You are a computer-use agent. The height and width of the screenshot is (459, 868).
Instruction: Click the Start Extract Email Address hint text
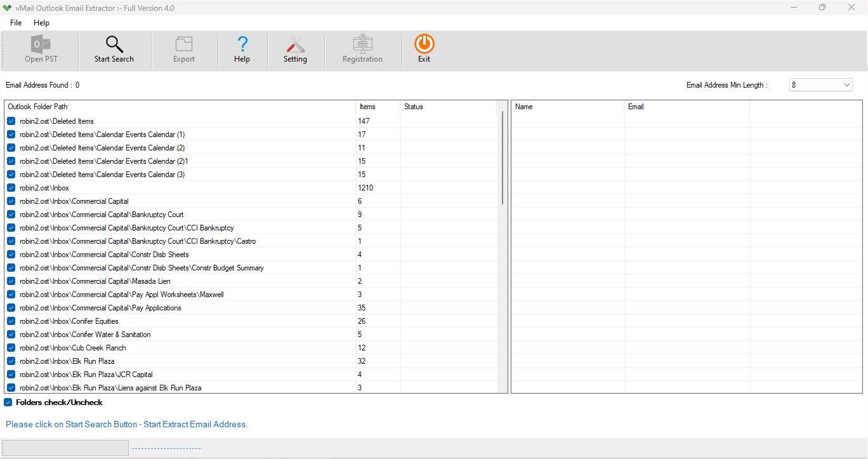[127, 424]
